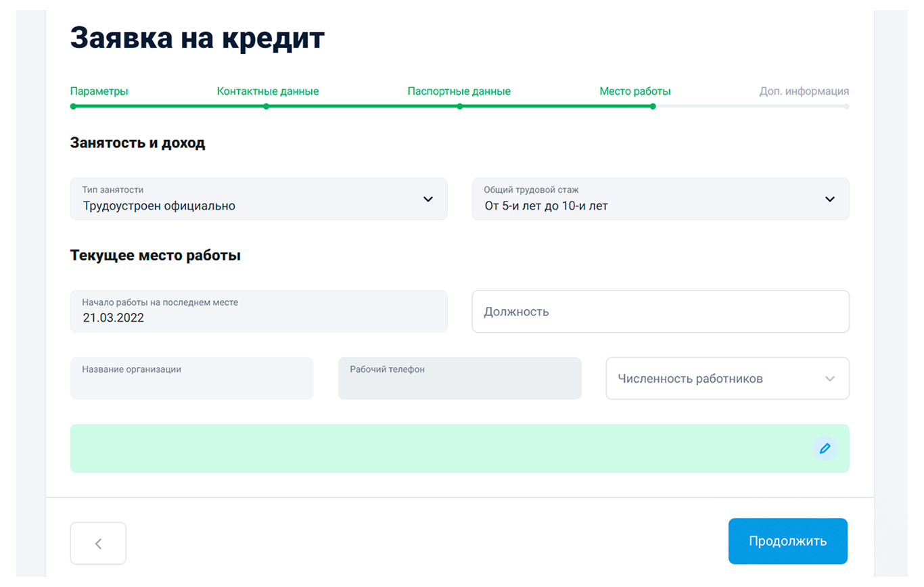The width and height of the screenshot is (924, 587).
Task: Click the Рабочий телефон field
Action: [460, 379]
